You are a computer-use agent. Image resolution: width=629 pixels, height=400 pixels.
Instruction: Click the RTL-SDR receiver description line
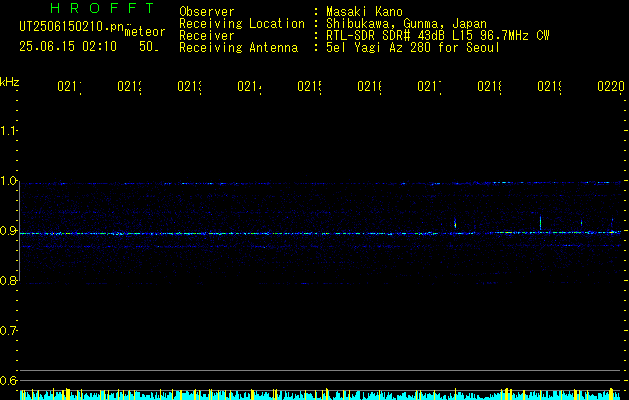pos(437,36)
